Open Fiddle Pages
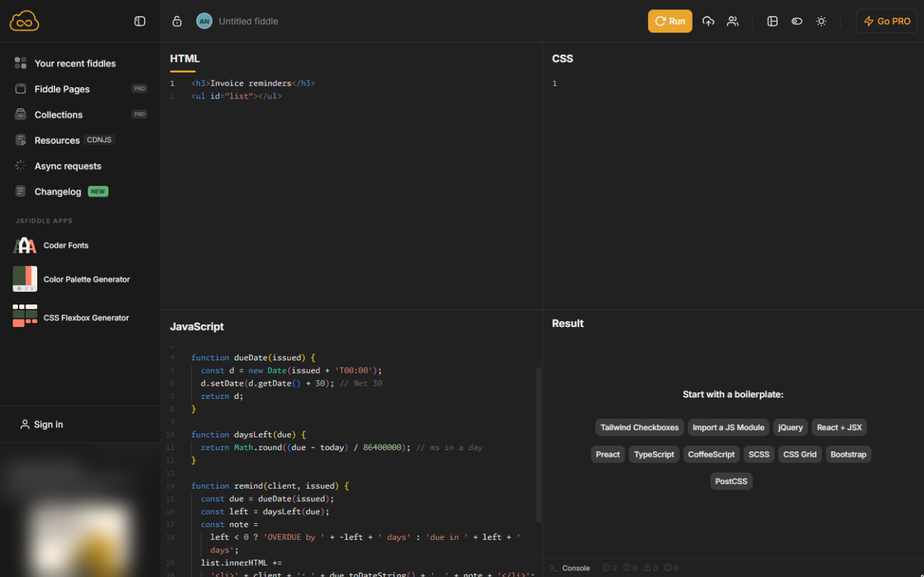The height and width of the screenshot is (577, 924). coord(62,89)
